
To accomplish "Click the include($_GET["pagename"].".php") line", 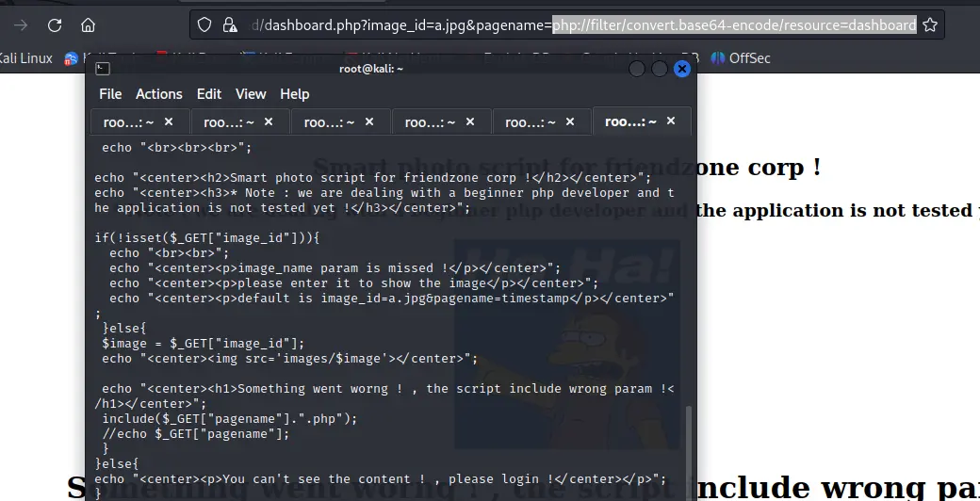I will 229,418.
